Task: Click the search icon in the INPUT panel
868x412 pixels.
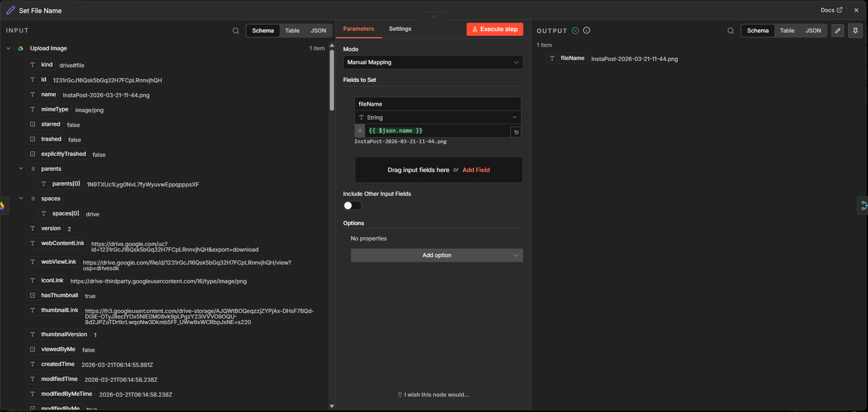Action: [x=236, y=31]
